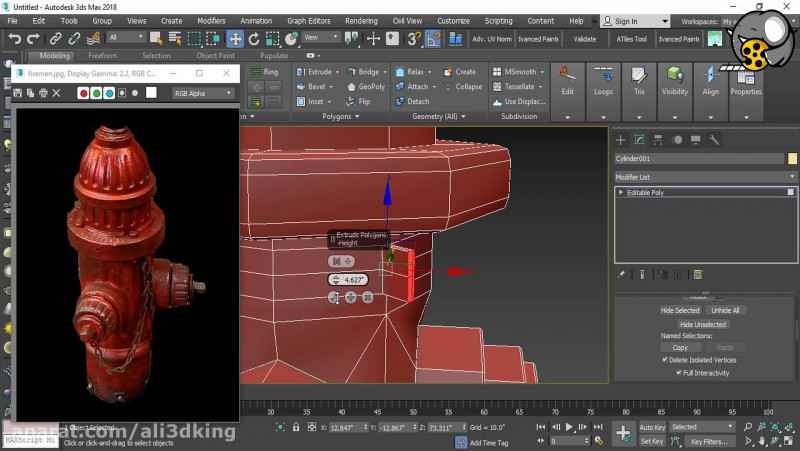The height and width of the screenshot is (451, 800).
Task: Expand the Geometry (All) panel arrow
Action: [463, 116]
